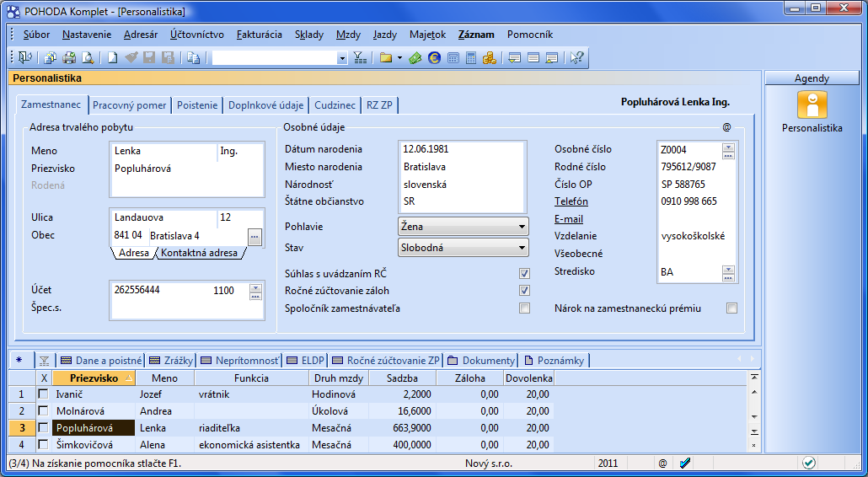Open the Pohlavie dropdown showing Žena
This screenshot has height=477, width=868.
[x=463, y=227]
